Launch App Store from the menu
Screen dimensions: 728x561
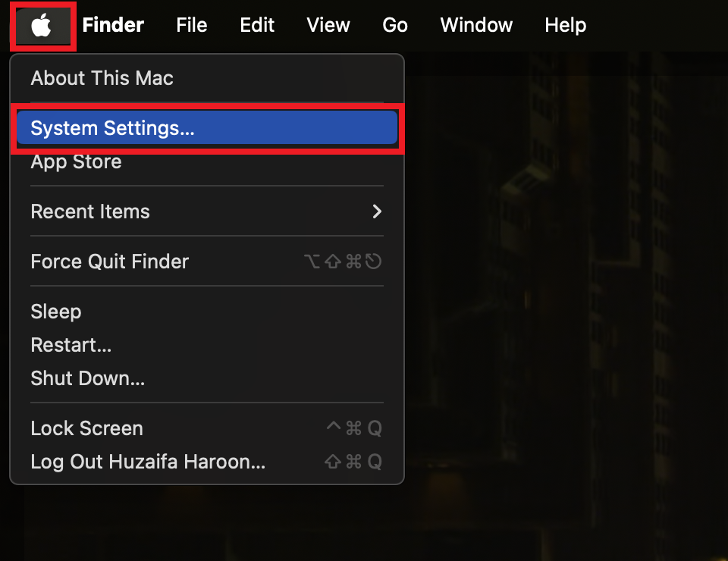(x=76, y=161)
